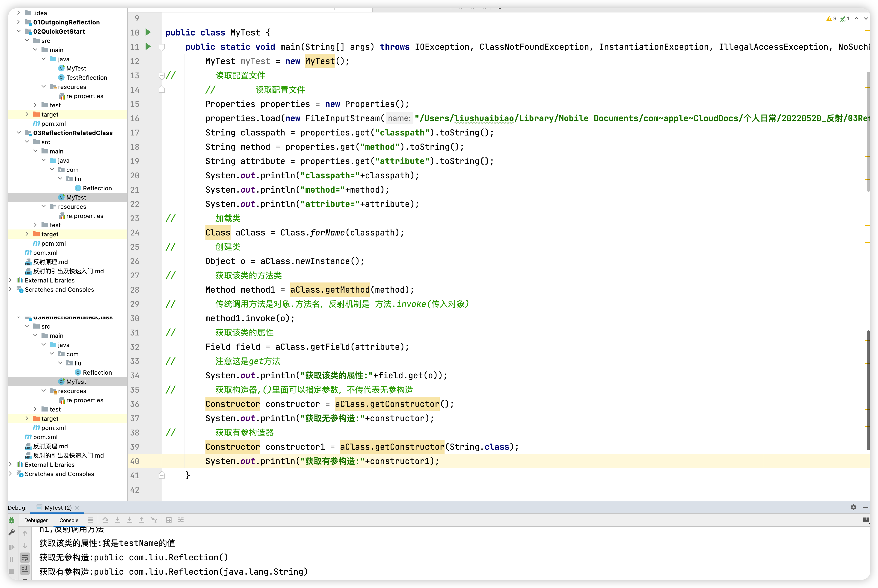Click the Rerun debug bug icon
Screen dimensions: 878x588
click(12, 520)
